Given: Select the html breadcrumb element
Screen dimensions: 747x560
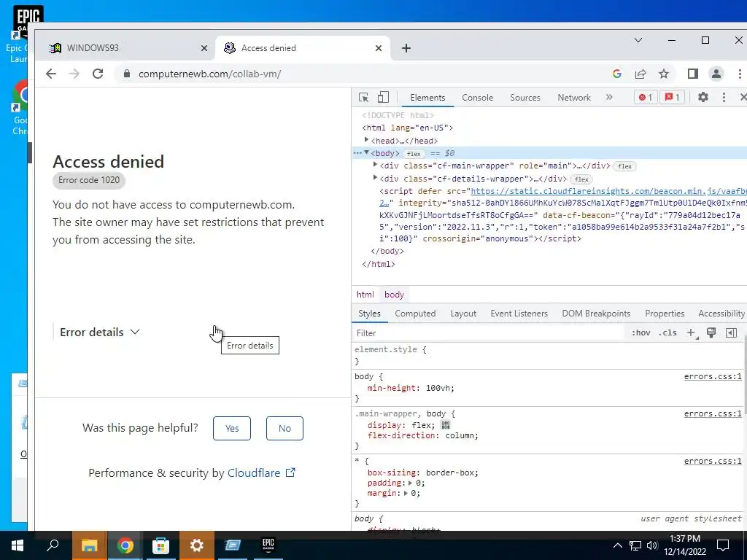Looking at the screenshot, I should click(x=365, y=295).
